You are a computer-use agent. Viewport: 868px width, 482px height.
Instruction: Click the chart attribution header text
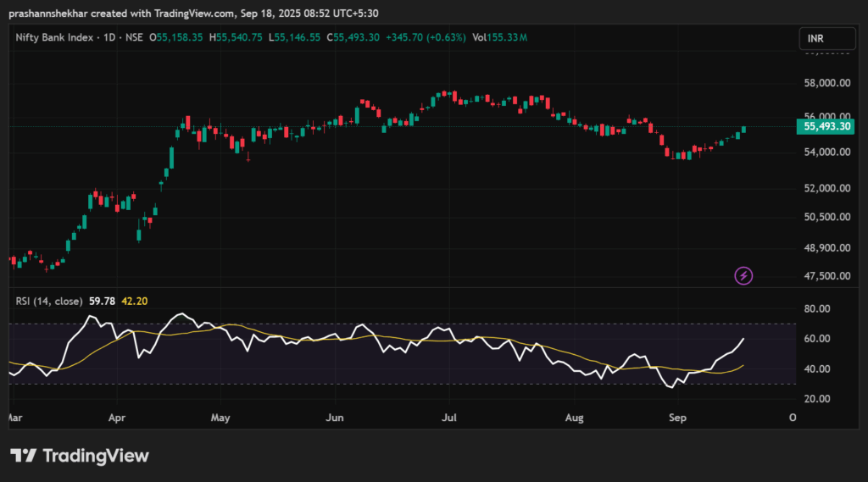(x=194, y=14)
